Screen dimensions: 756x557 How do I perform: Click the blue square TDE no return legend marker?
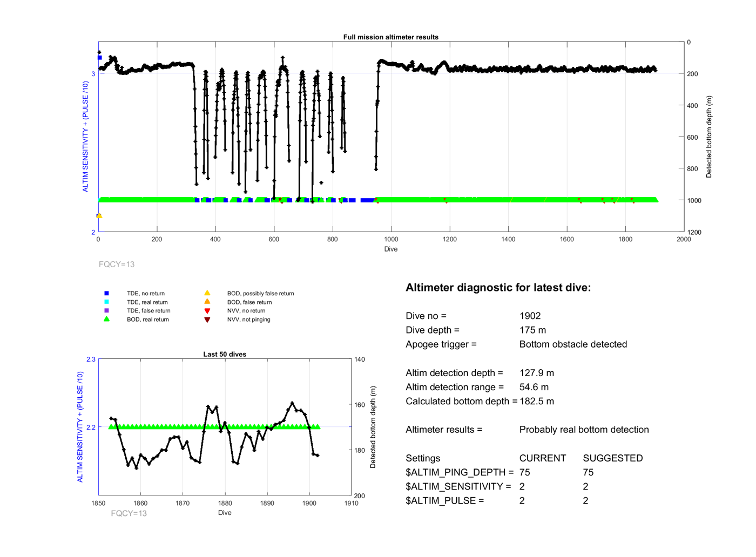pos(106,294)
